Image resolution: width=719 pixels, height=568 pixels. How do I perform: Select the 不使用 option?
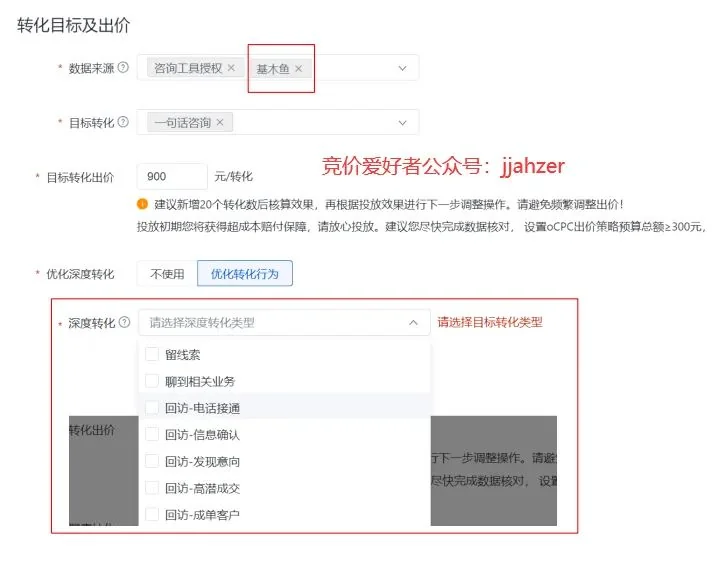click(167, 274)
